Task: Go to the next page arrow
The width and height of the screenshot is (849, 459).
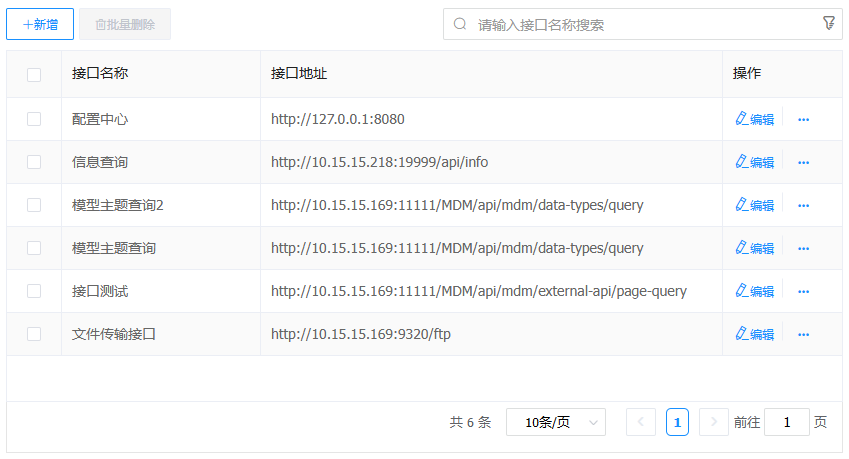Action: pos(713,422)
